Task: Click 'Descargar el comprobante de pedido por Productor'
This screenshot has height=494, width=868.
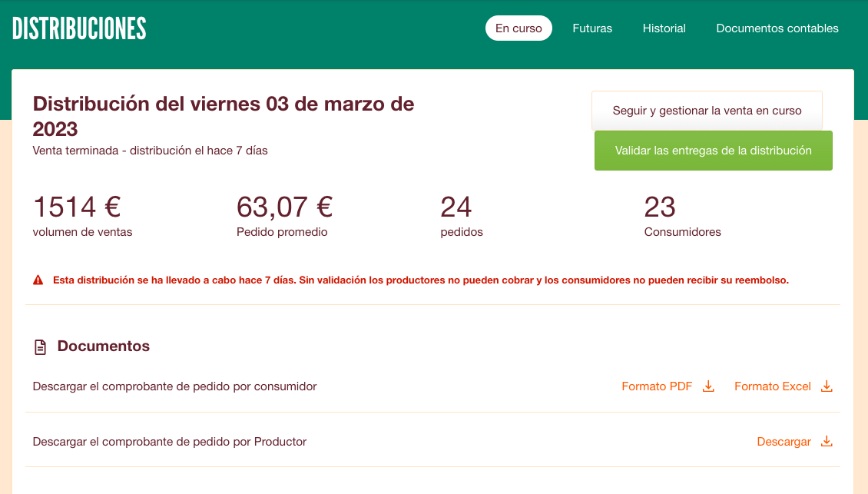Action: click(170, 442)
